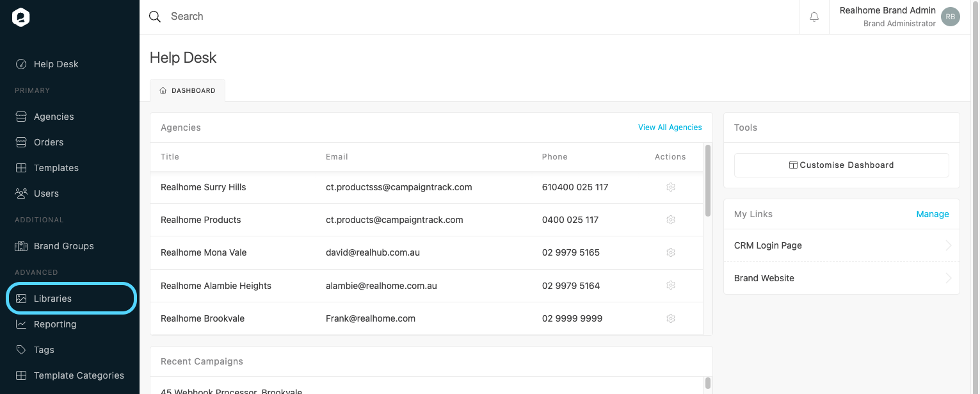Image resolution: width=980 pixels, height=394 pixels.
Task: Click phone 02 9999 9999
Action: (x=572, y=318)
